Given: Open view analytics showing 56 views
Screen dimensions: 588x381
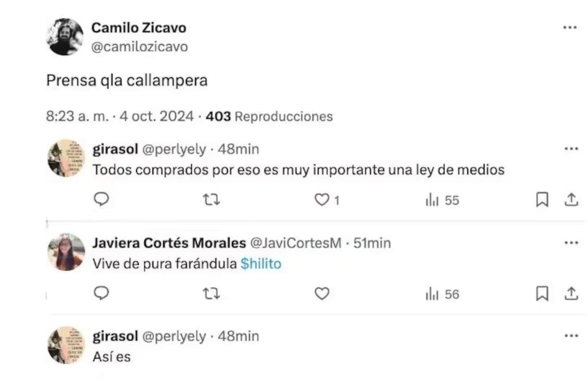Looking at the screenshot, I should pyautogui.click(x=441, y=293).
